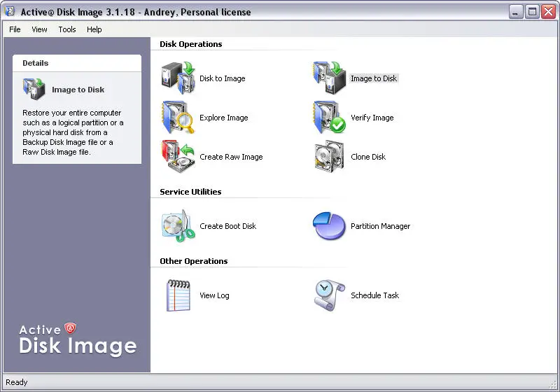The height and width of the screenshot is (392, 560).
Task: Click the Create Raw Image icon
Action: (x=178, y=157)
